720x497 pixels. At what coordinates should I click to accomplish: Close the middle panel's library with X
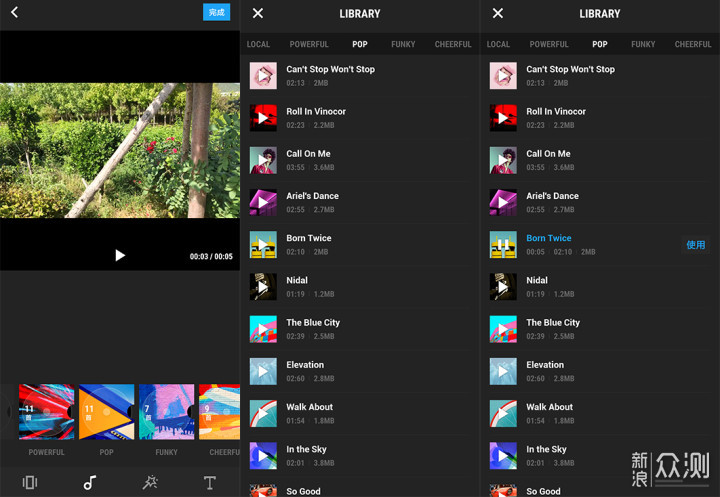click(x=258, y=13)
